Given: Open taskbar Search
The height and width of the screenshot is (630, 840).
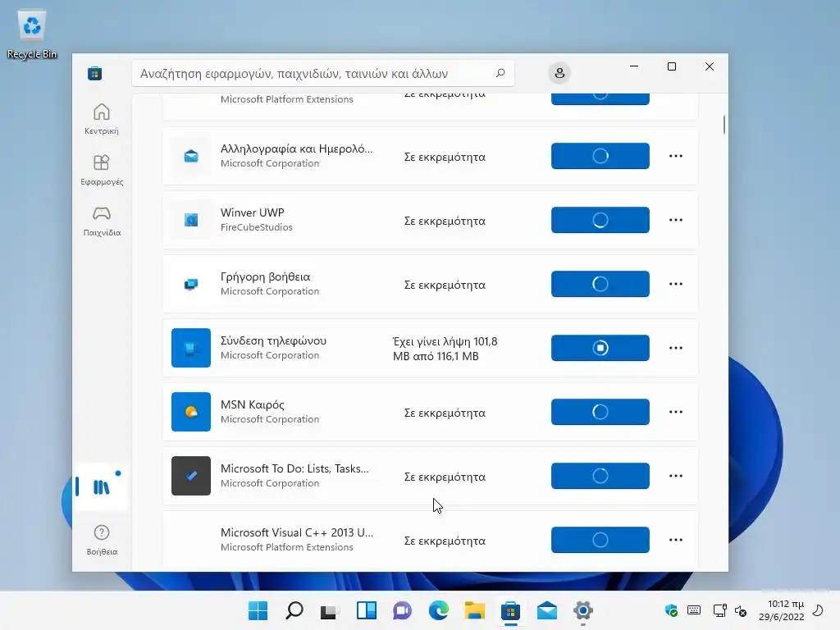Looking at the screenshot, I should [x=294, y=610].
